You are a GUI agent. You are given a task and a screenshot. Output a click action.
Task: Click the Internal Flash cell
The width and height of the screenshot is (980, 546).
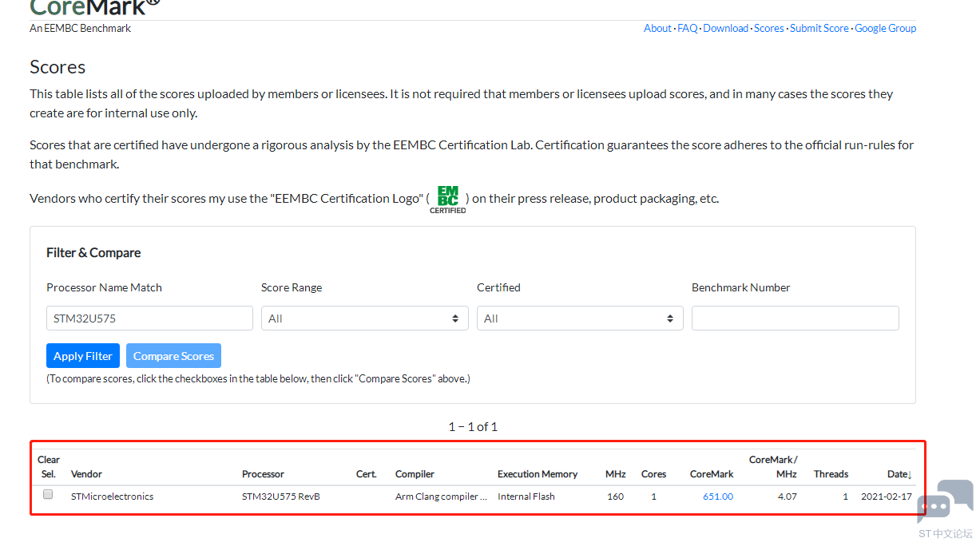tap(526, 497)
